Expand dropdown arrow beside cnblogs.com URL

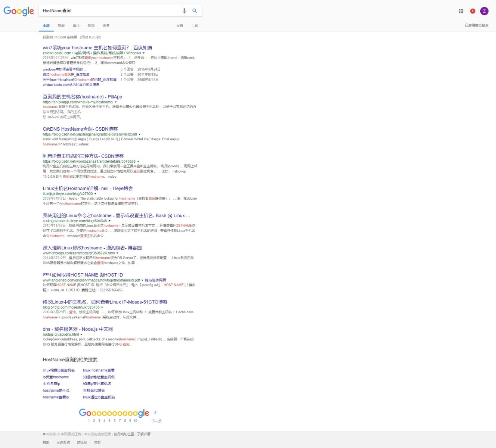(117, 253)
